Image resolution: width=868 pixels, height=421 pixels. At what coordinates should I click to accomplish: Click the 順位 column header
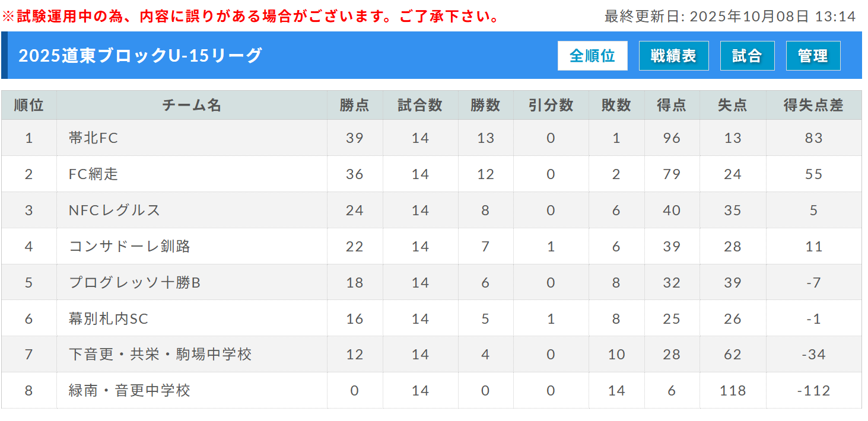click(x=28, y=106)
